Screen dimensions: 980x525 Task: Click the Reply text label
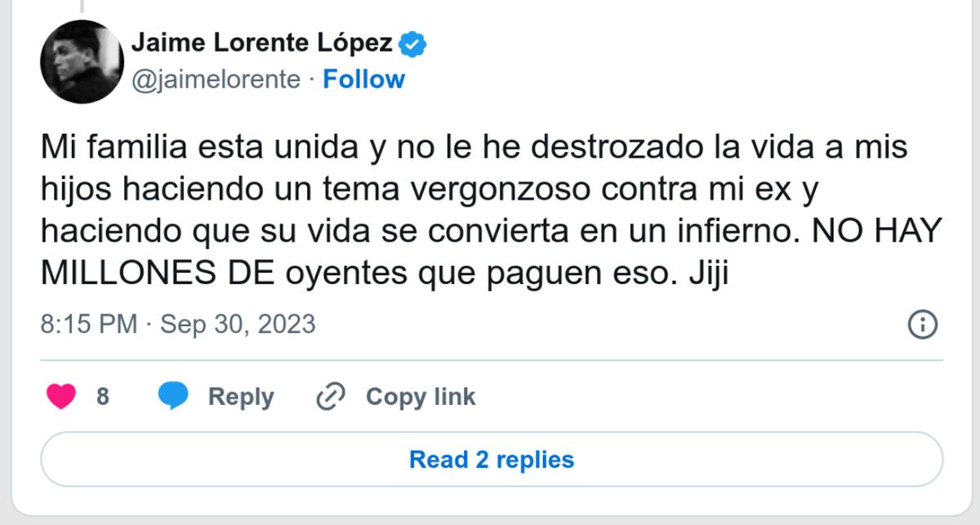pos(241,398)
